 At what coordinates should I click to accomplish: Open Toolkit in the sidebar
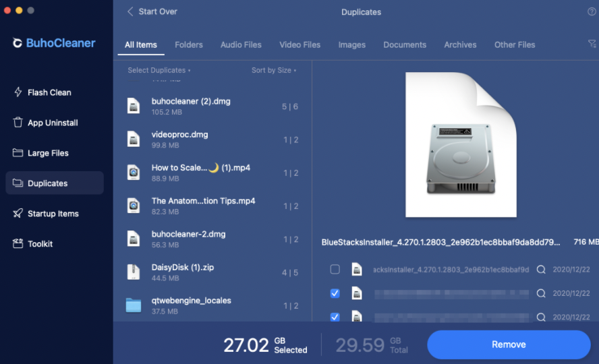pyautogui.click(x=54, y=243)
